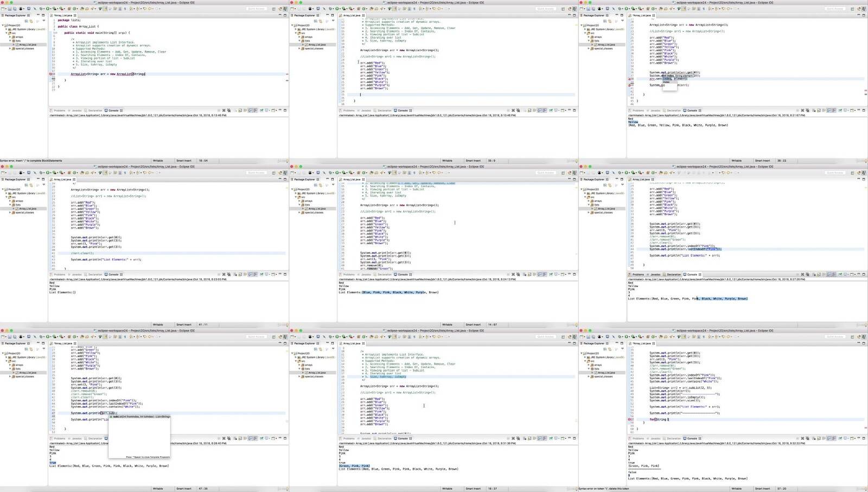Viewport: 868px width, 492px height.
Task: Remove all terminated launches in the top-left window's console
Action: coord(228,110)
